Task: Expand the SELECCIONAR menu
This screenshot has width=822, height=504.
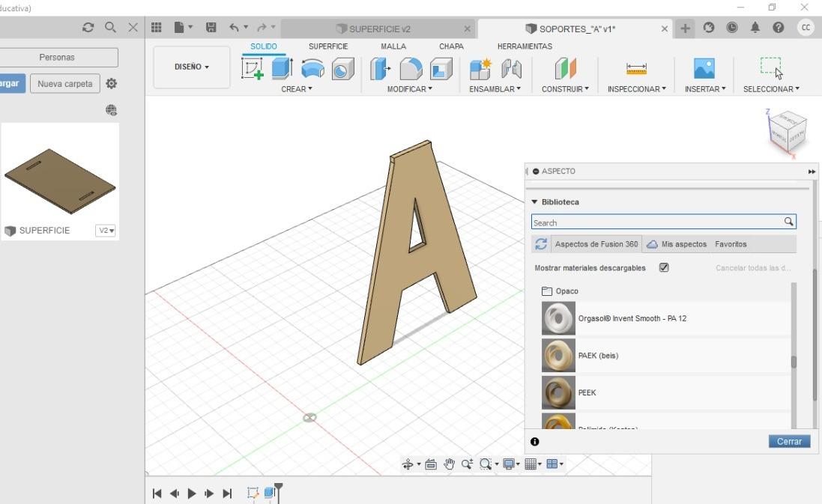Action: pyautogui.click(x=771, y=89)
